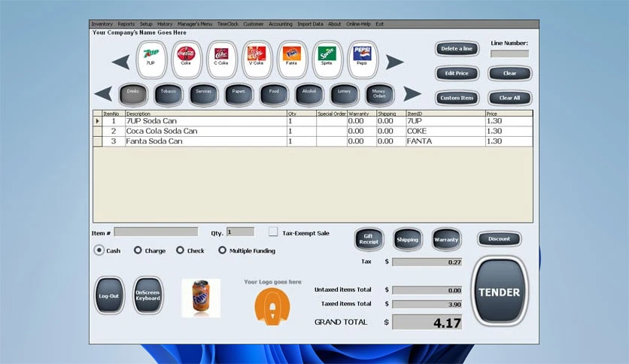Viewport: 629px width, 364px height.
Task: Show next products with right arrow
Action: pyautogui.click(x=395, y=62)
